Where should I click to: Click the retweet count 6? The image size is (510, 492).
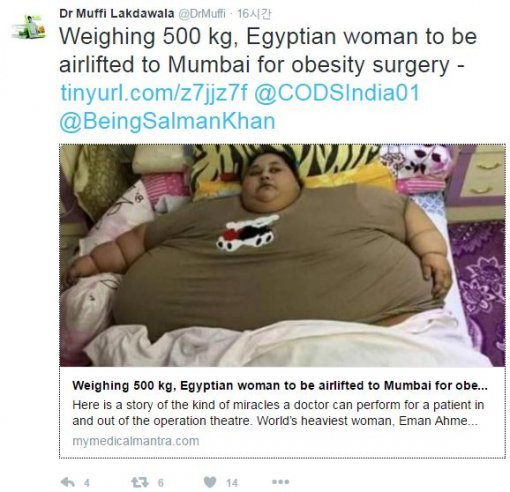(160, 483)
